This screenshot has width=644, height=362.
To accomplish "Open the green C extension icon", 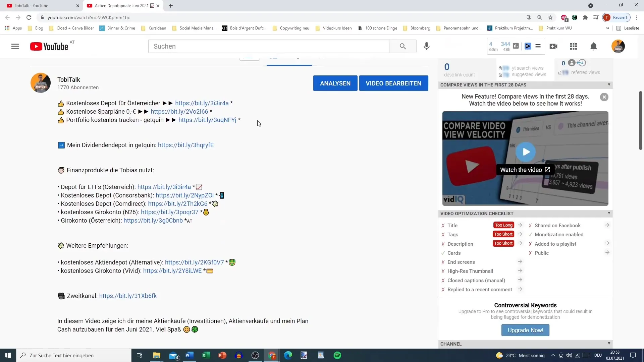I will (575, 17).
